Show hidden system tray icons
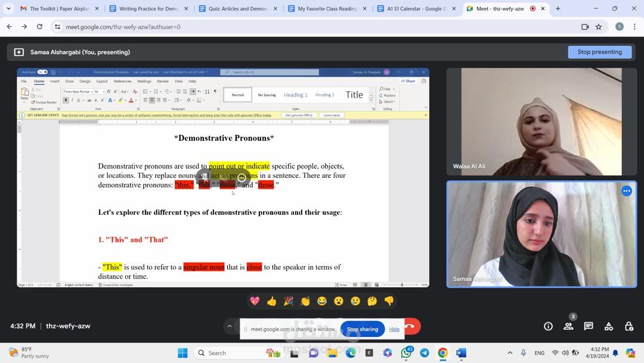Image resolution: width=644 pixels, height=363 pixels. [510, 353]
